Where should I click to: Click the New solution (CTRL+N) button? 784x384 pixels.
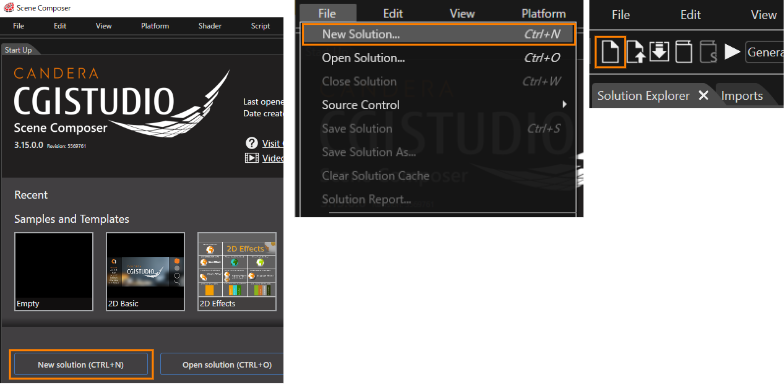tap(80, 364)
